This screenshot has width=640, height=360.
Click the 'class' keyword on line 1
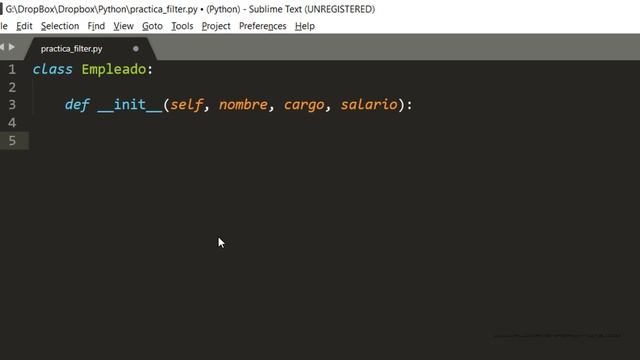pyautogui.click(x=53, y=69)
